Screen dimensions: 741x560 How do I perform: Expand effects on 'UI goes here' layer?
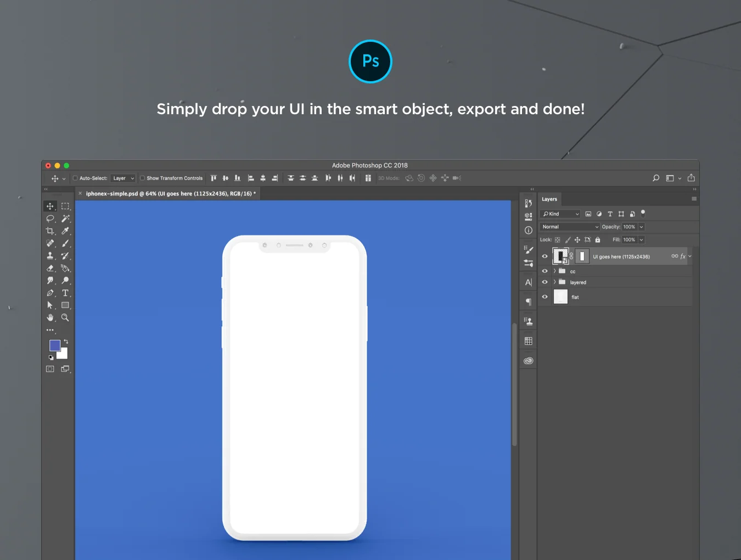click(690, 256)
